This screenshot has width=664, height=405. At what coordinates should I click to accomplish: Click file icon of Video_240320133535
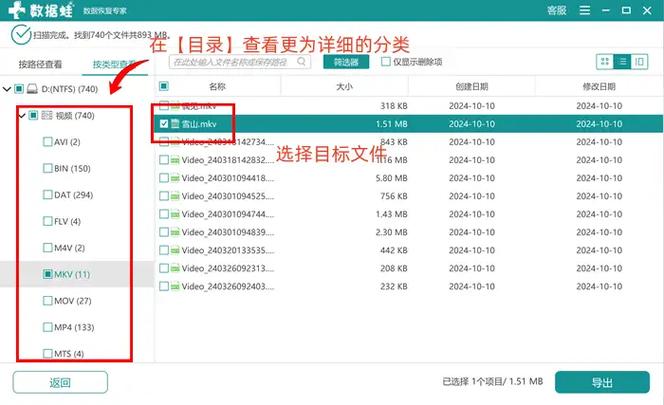click(175, 250)
